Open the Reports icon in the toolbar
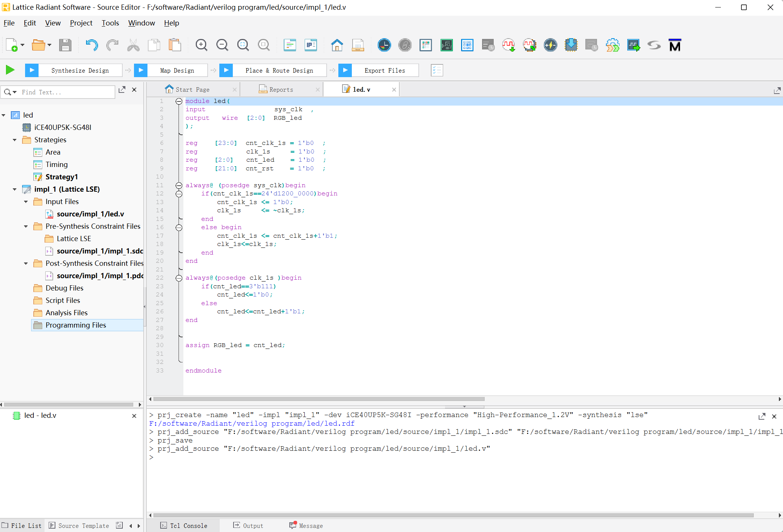This screenshot has width=783, height=532. tap(358, 45)
